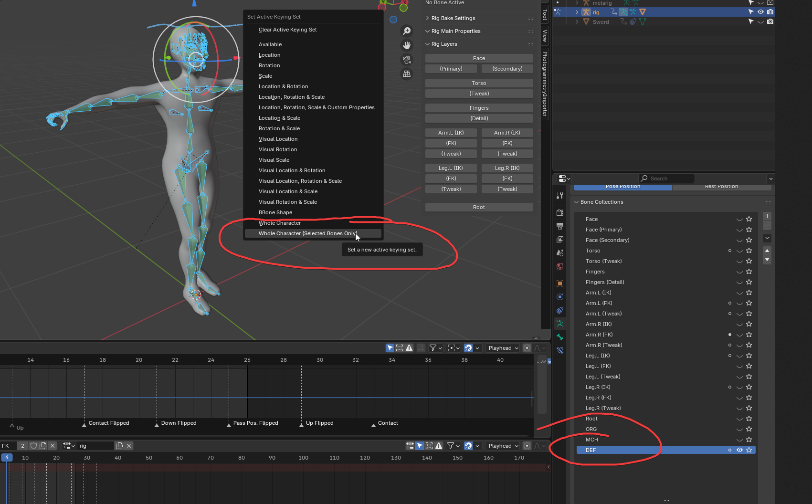The height and width of the screenshot is (504, 812).
Task: Click the Arm.L (IK) rig layer button
Action: [x=451, y=133]
